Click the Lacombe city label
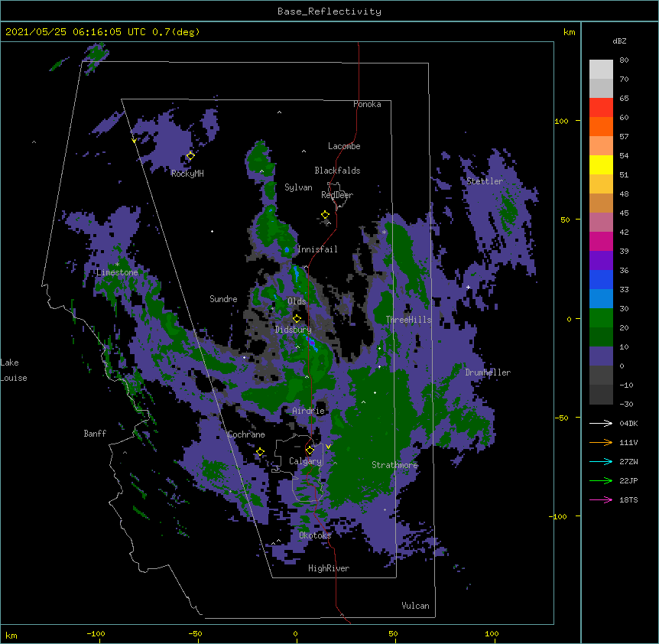Image resolution: width=659 pixels, height=644 pixels. (344, 146)
